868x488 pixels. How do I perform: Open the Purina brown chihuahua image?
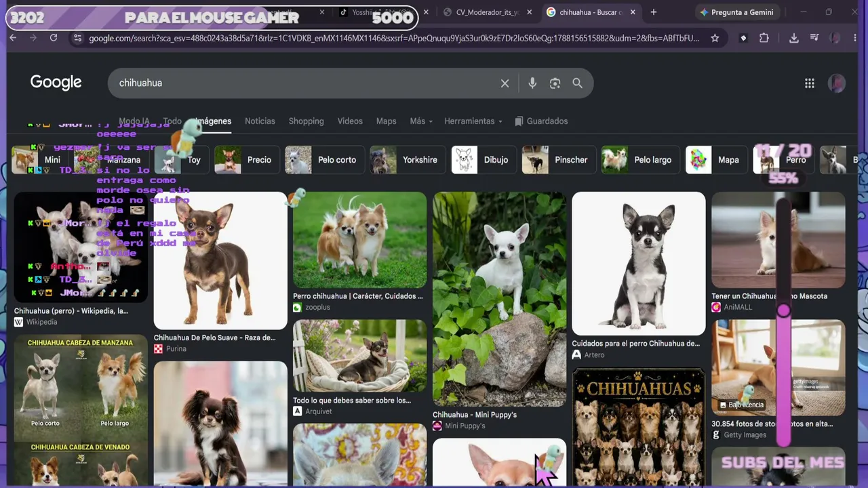click(220, 261)
